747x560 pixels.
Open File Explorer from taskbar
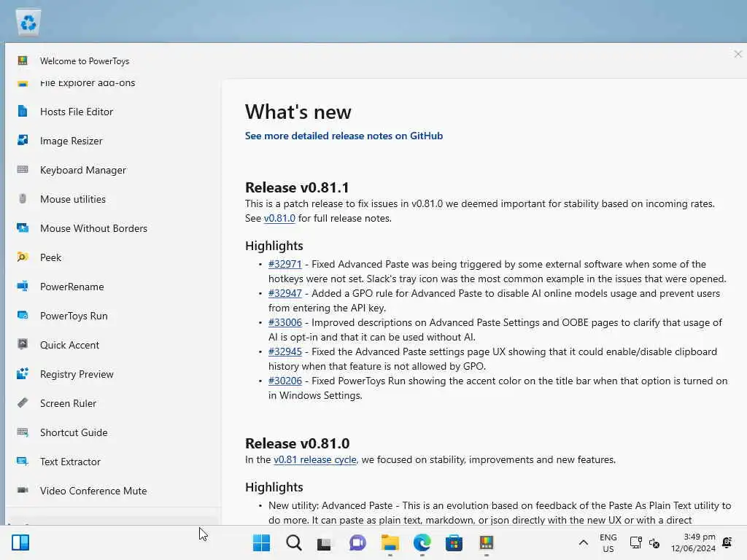pyautogui.click(x=390, y=542)
